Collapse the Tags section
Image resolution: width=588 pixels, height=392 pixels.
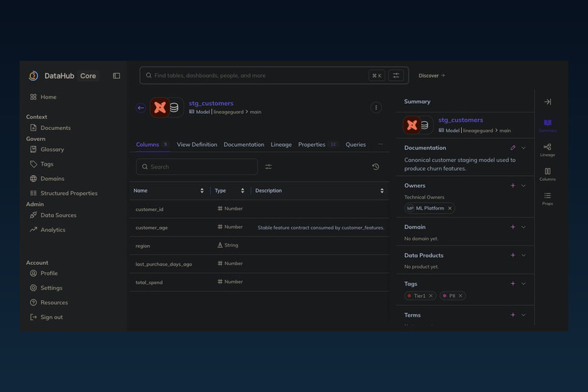(524, 283)
